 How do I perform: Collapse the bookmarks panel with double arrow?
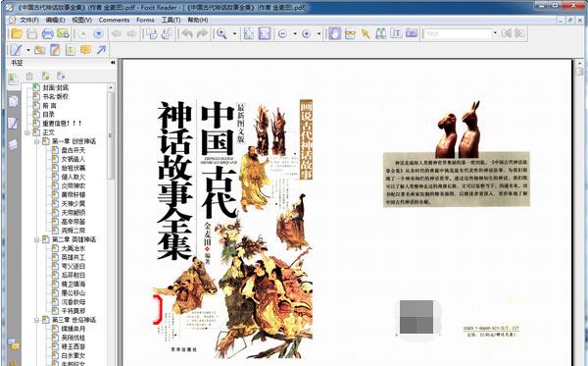pyautogui.click(x=113, y=63)
